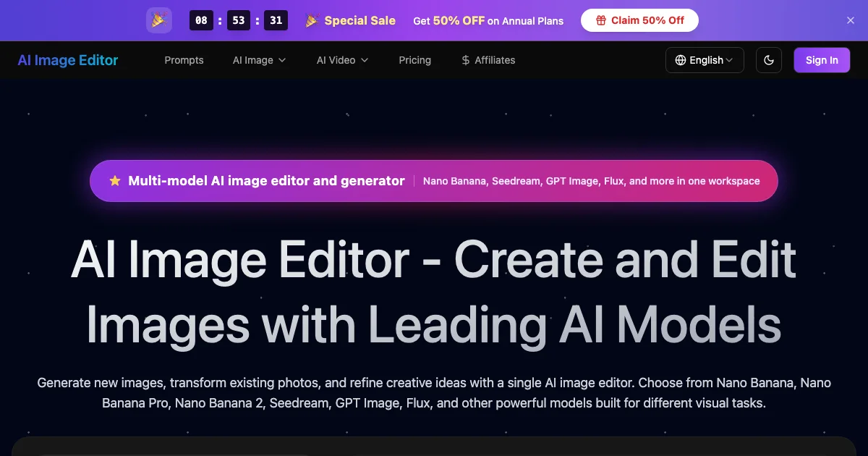Open the English language dropdown
868x456 pixels.
[x=705, y=60]
